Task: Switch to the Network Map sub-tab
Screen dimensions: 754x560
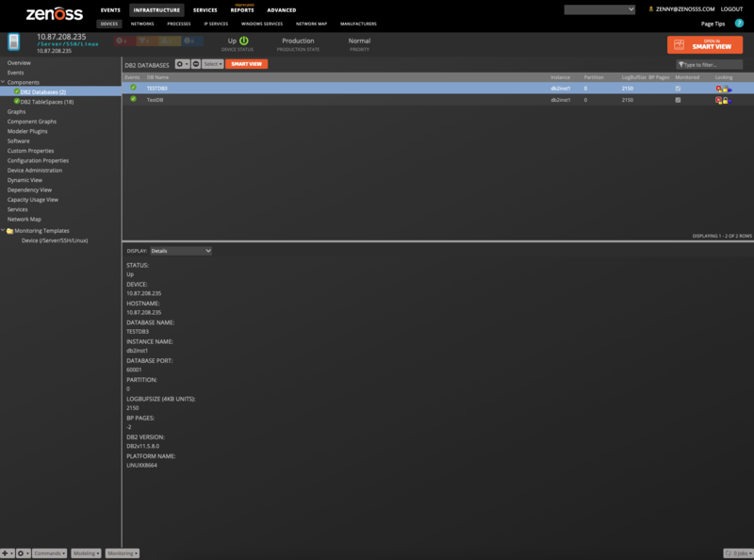Action: pyautogui.click(x=312, y=24)
